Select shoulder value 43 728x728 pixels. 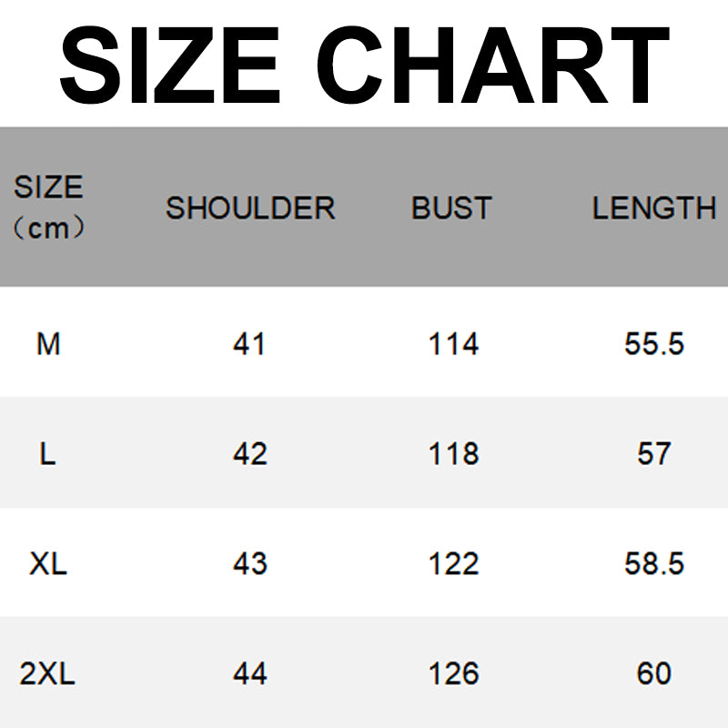click(x=249, y=564)
